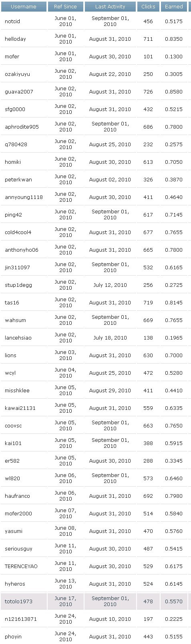Select the highlighted totolo1973 row
Image resolution: width=191 pixels, height=644 pixels.
click(95, 602)
